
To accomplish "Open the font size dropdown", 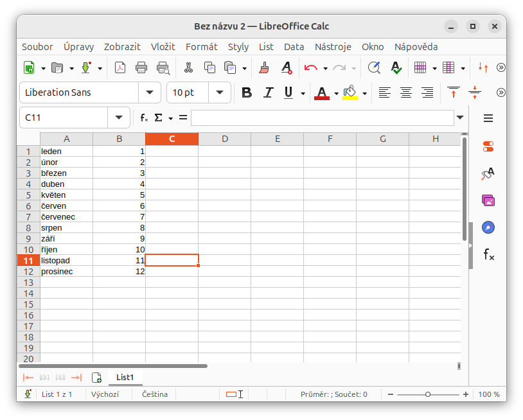I will [x=219, y=92].
